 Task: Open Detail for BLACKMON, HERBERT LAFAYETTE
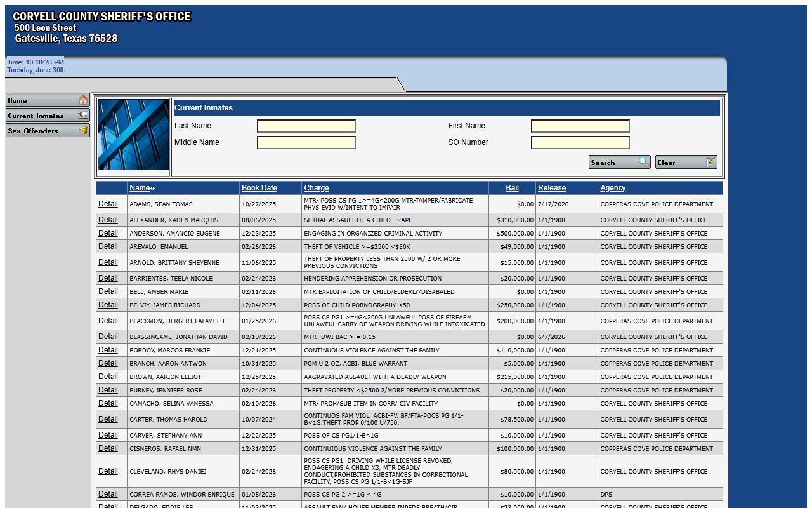[108, 321]
